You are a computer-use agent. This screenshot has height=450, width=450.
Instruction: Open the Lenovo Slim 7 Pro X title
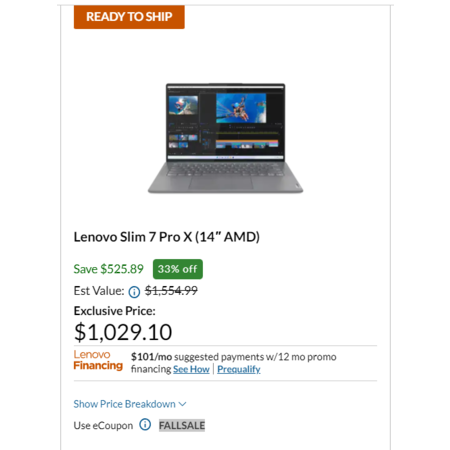point(167,237)
